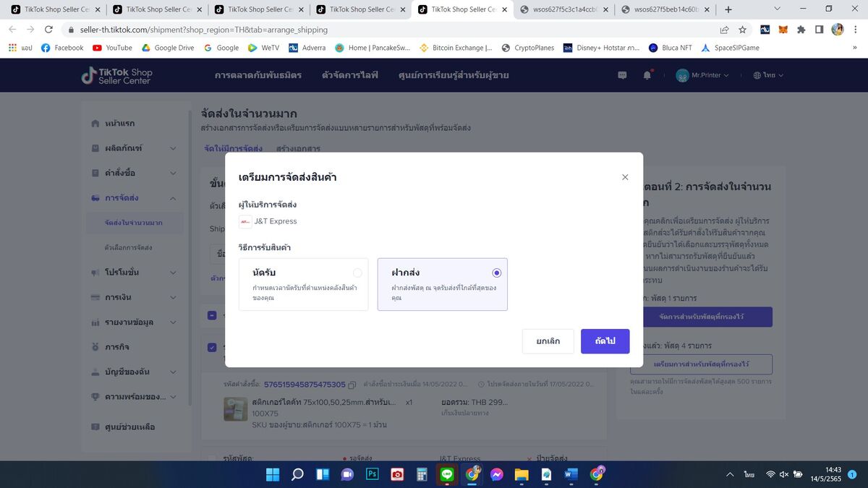The image size is (868, 488).
Task: Open Microsoft Word from the taskbar
Action: pyautogui.click(x=571, y=474)
